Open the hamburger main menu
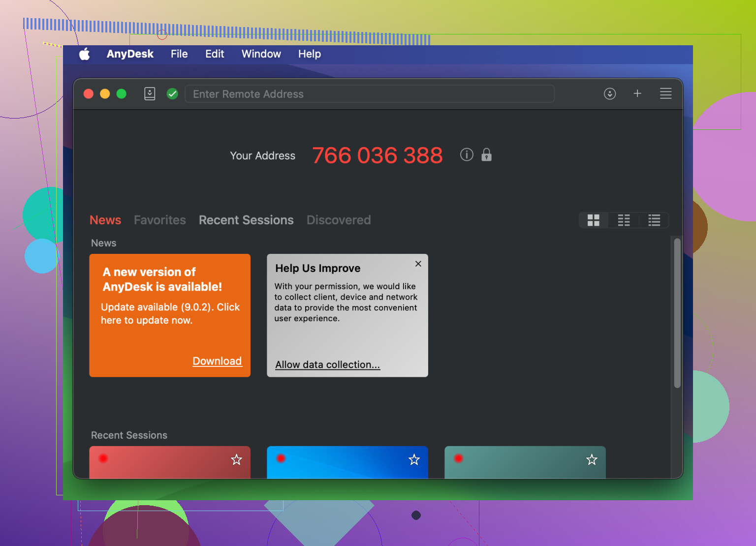The image size is (756, 546). point(665,93)
